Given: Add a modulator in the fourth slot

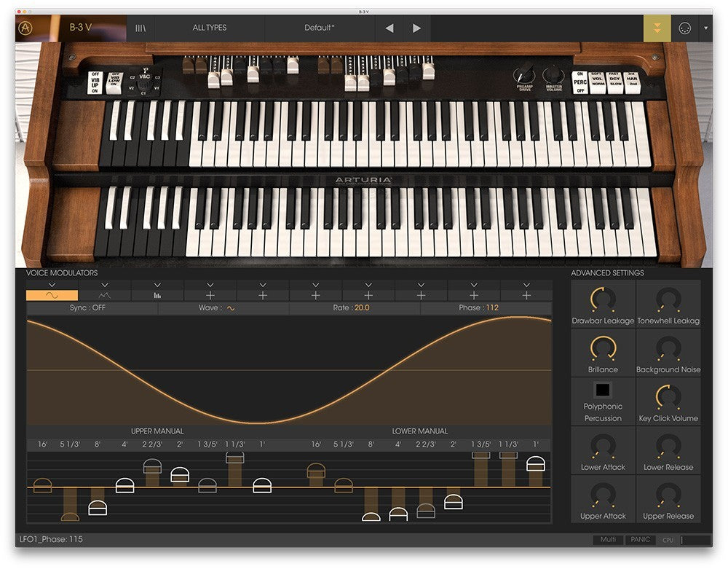Looking at the screenshot, I should point(210,295).
